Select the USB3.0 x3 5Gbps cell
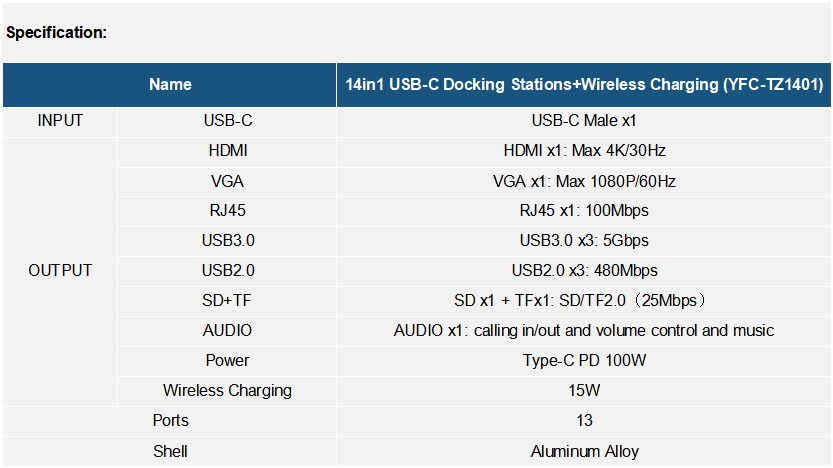The width and height of the screenshot is (833, 468). tap(584, 241)
